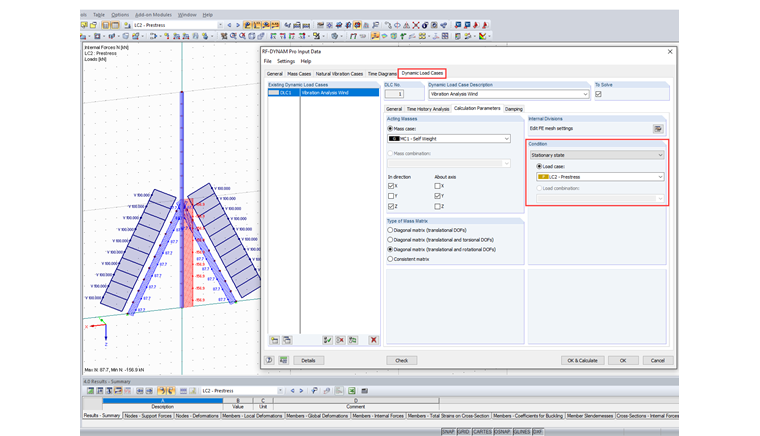Click the Edit FE mesh settings icon
The width and height of the screenshot is (760, 436).
[658, 129]
